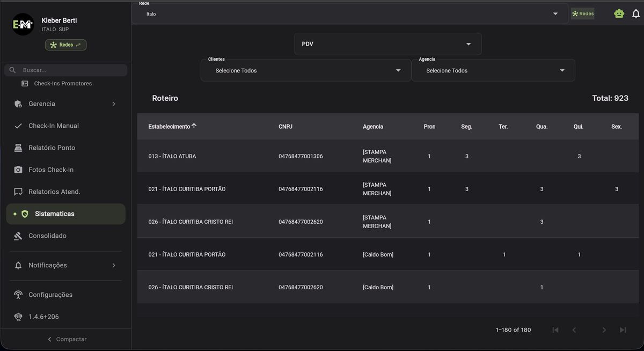Screen dimensions: 644x351
Task: Go to next page of table
Action: pos(604,330)
